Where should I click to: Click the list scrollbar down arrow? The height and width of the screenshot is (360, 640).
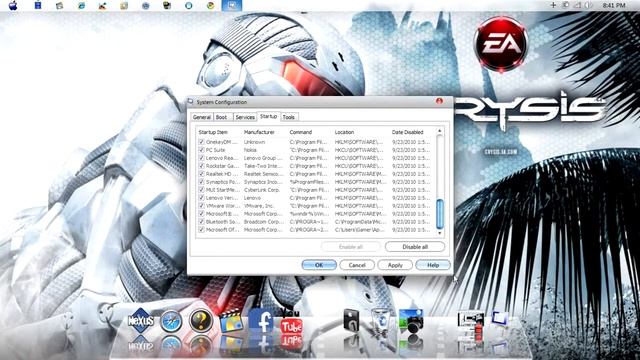click(440, 233)
